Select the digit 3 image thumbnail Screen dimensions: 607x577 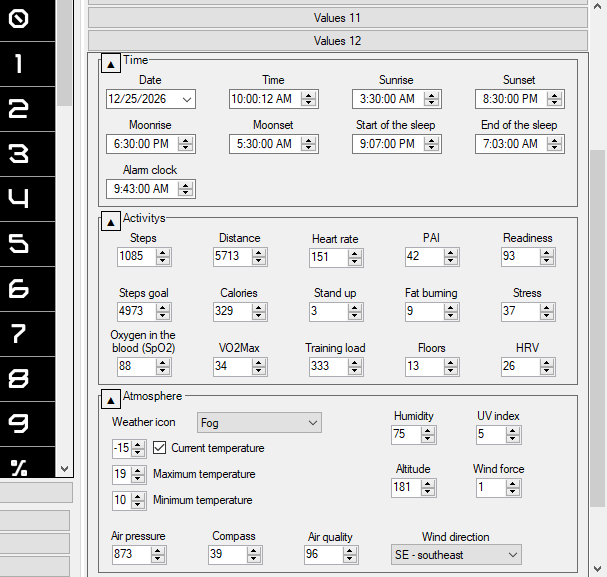(x=27, y=154)
